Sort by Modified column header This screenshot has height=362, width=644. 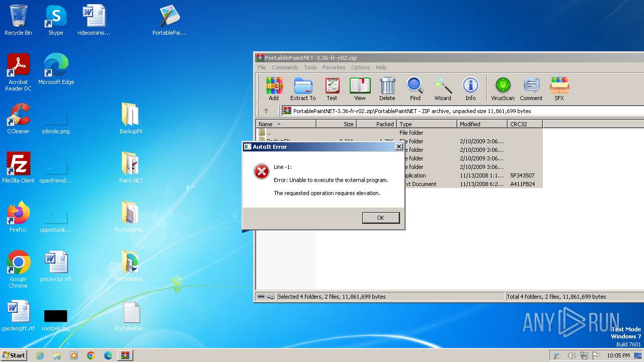[482, 124]
